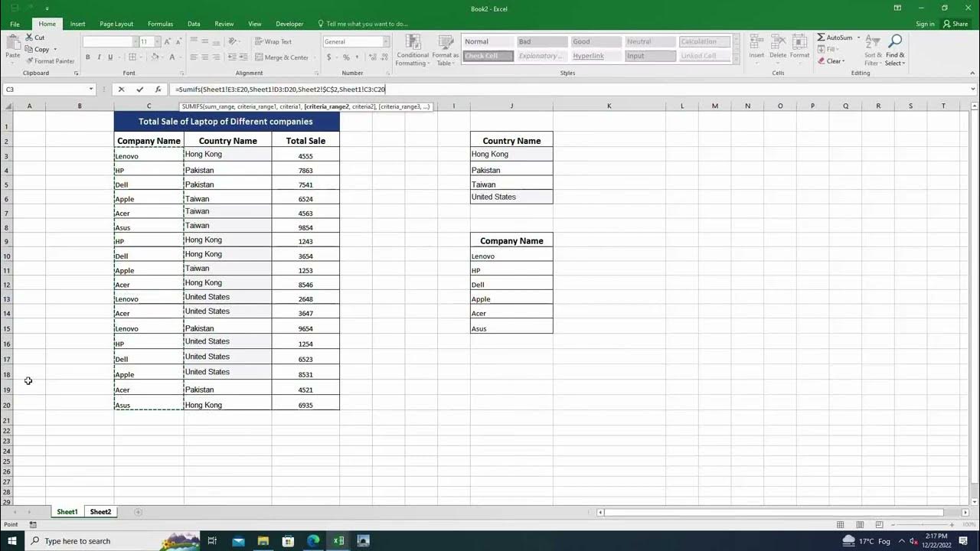Open Task View on taskbar

212,541
